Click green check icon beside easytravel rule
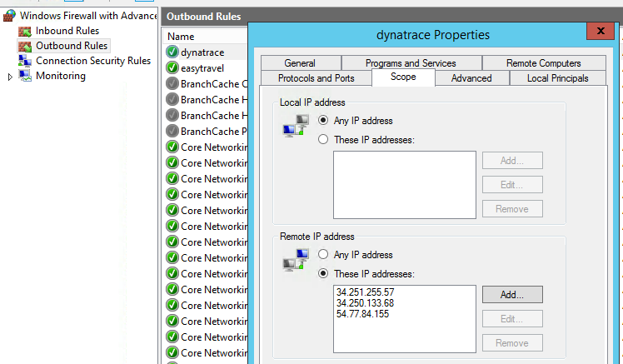The width and height of the screenshot is (623, 364). pyautogui.click(x=172, y=67)
